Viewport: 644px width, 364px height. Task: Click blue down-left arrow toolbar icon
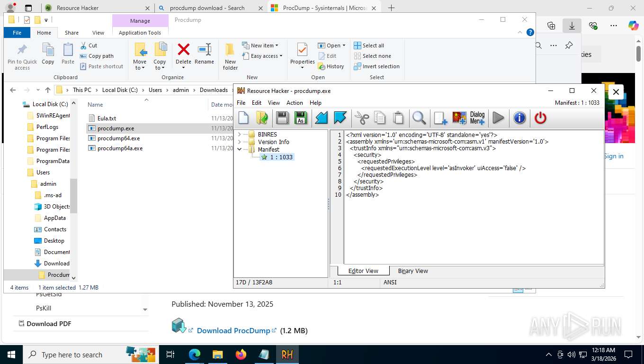coord(322,118)
